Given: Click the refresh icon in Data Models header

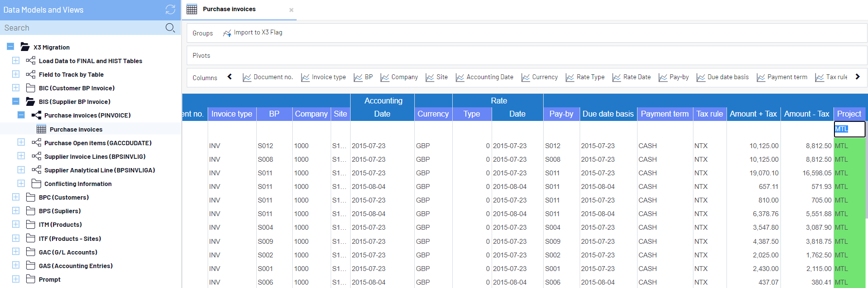Looking at the screenshot, I should [x=170, y=10].
